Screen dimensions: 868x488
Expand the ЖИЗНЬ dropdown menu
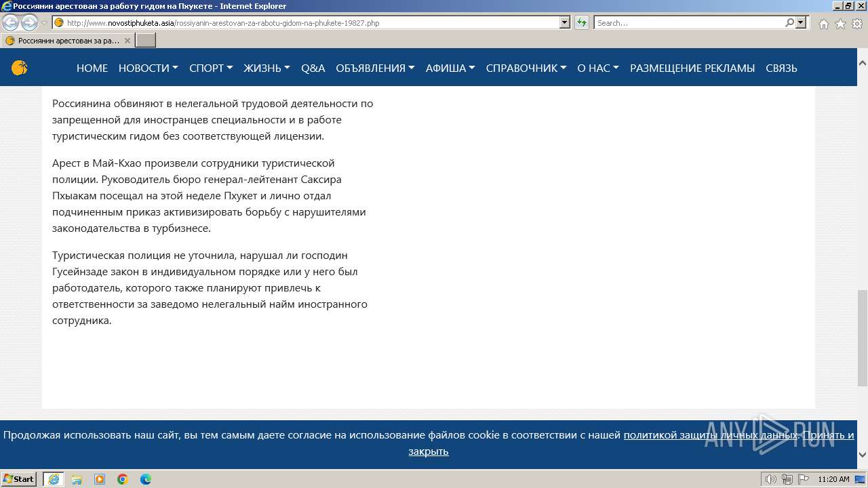(x=267, y=68)
